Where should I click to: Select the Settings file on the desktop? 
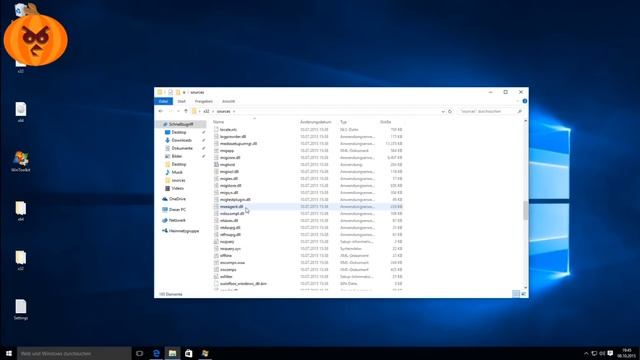[x=21, y=309]
